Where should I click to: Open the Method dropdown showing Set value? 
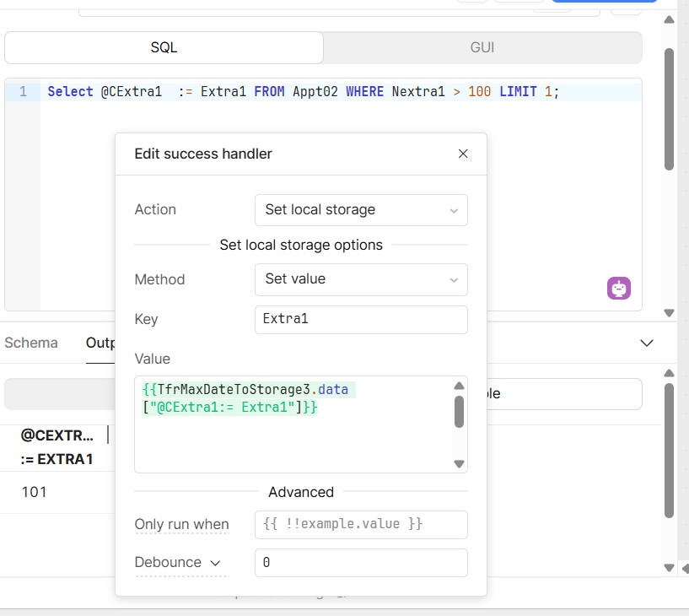pos(361,279)
